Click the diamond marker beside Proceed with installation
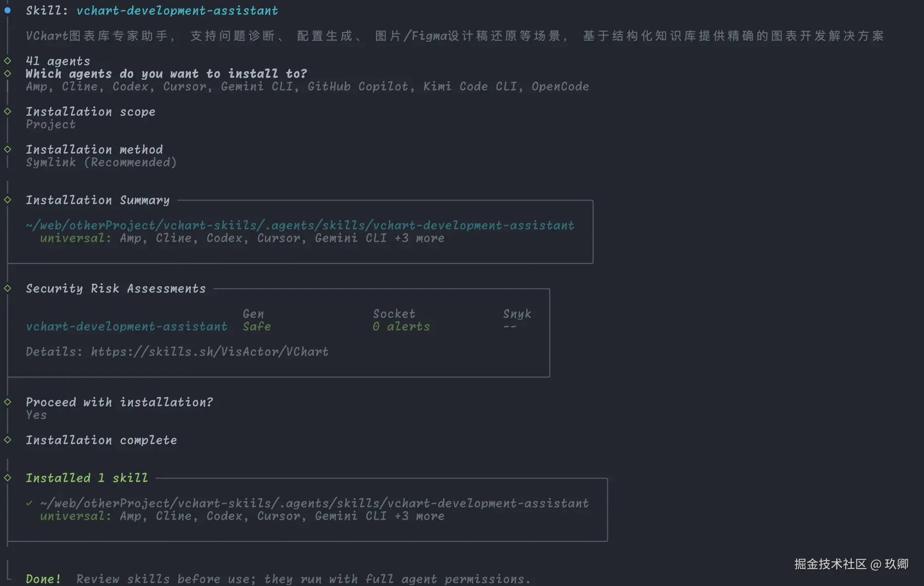The height and width of the screenshot is (586, 924). [7, 402]
